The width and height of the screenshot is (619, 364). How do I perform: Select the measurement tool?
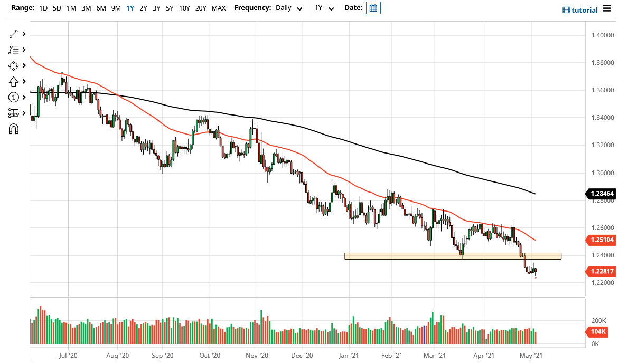(14, 113)
